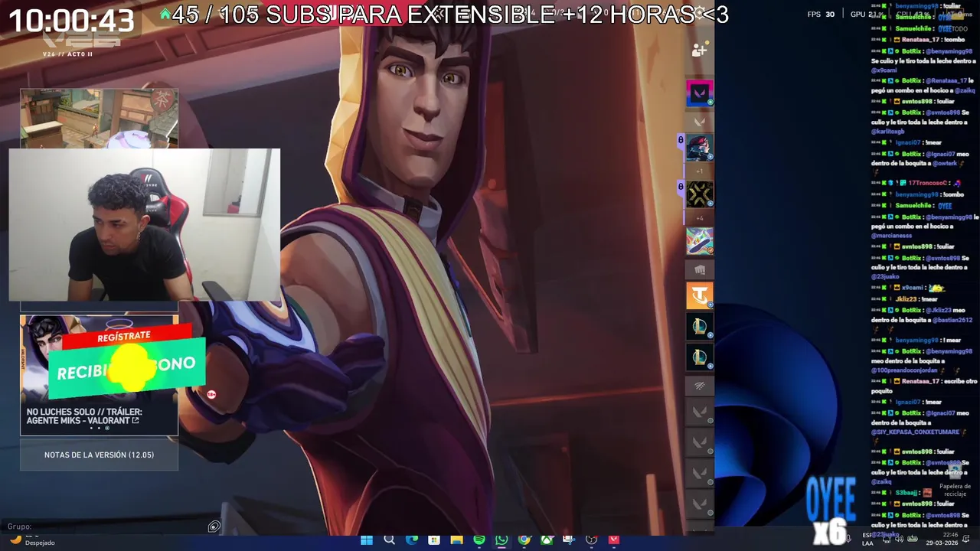Open the add friend icon in the social panel
980x551 pixels.
click(x=699, y=51)
